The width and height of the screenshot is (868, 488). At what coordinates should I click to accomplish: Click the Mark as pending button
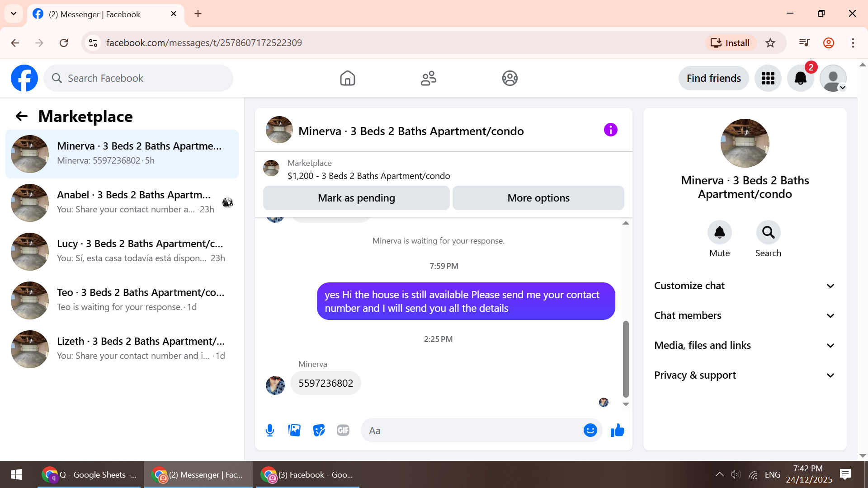pos(356,198)
